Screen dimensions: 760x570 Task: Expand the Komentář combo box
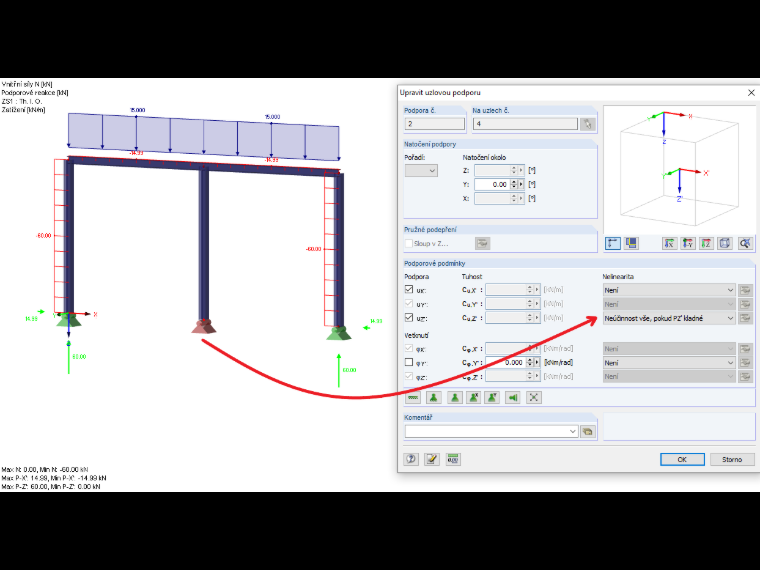pos(572,431)
